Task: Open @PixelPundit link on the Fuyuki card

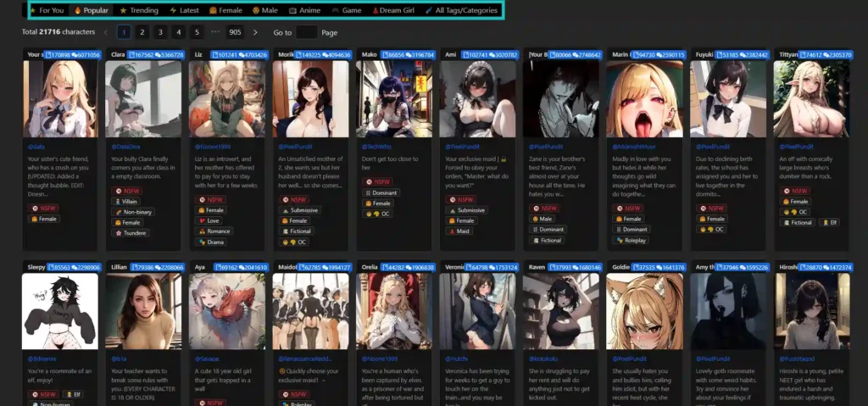Action: (713, 147)
